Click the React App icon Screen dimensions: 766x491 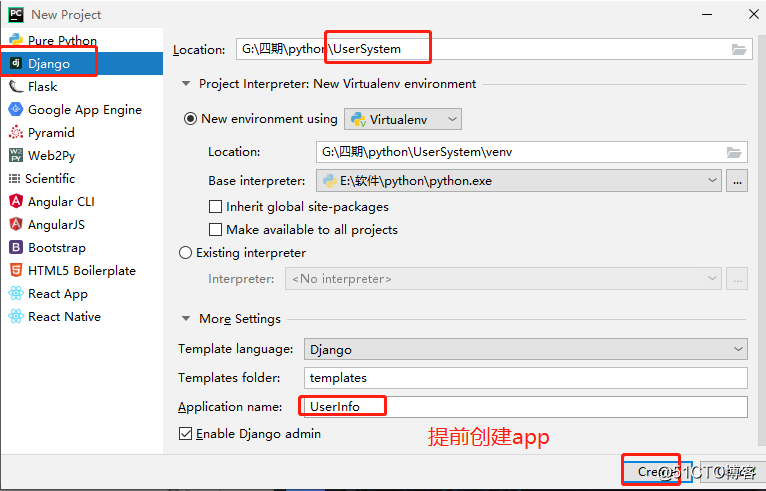pyautogui.click(x=16, y=293)
